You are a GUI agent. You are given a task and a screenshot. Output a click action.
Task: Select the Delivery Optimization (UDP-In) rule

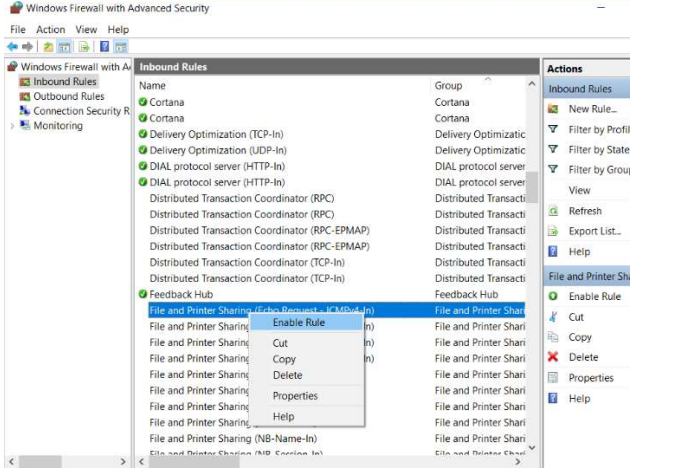pos(332,150)
